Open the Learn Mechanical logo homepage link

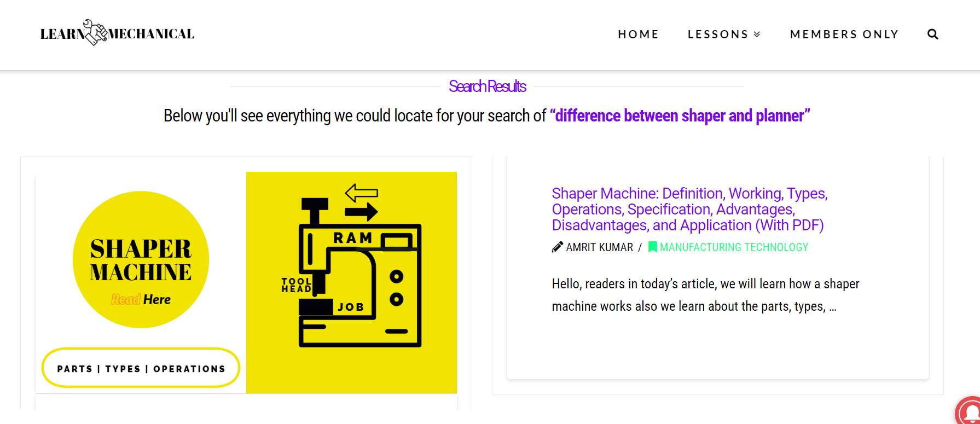[117, 33]
